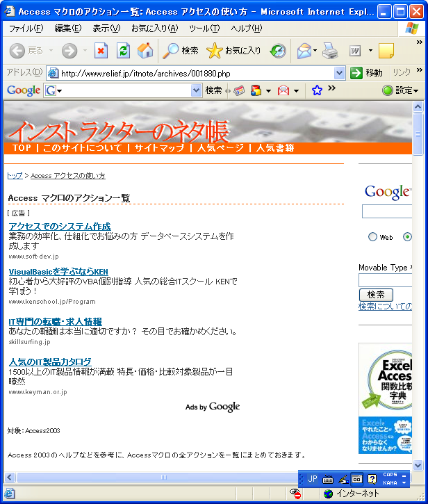Click the Movable Type 検索 button
Screen dimensions: 428x504
pyautogui.click(x=376, y=295)
